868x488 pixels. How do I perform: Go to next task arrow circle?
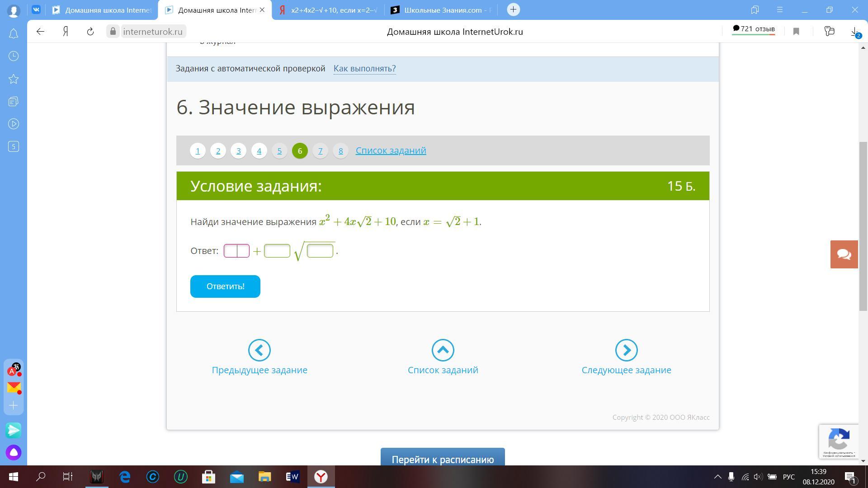tap(626, 350)
